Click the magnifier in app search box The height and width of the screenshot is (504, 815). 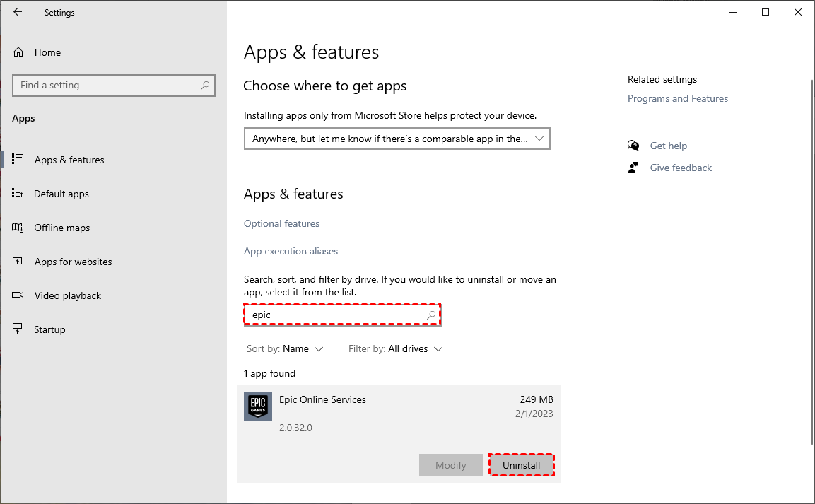click(x=431, y=315)
